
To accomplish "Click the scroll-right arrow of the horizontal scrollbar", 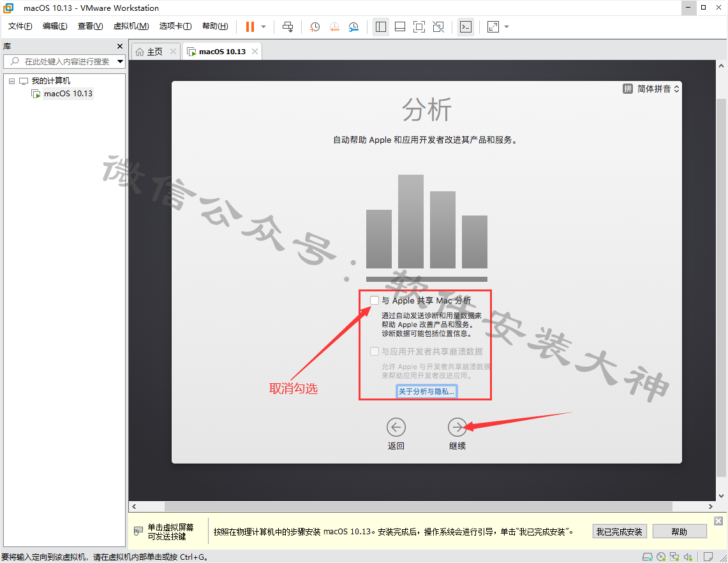I will point(710,506).
